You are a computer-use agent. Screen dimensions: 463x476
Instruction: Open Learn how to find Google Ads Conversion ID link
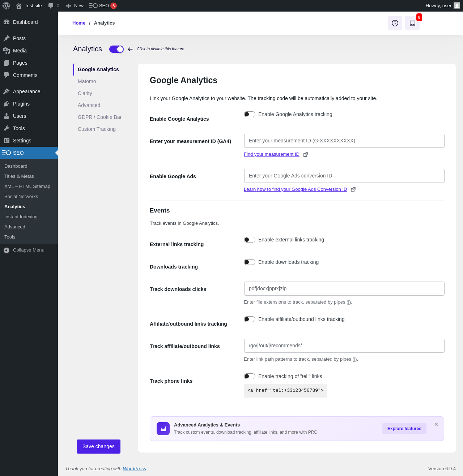[x=295, y=189]
